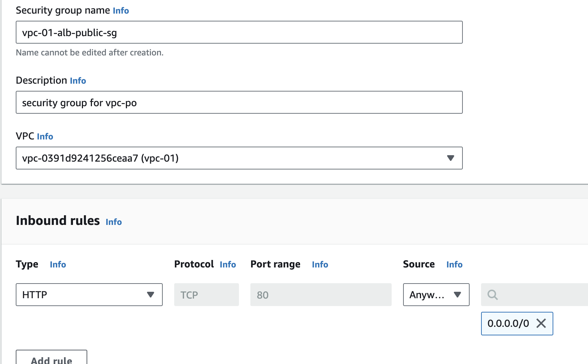
Task: Open Info link for Security group name
Action: click(x=121, y=11)
